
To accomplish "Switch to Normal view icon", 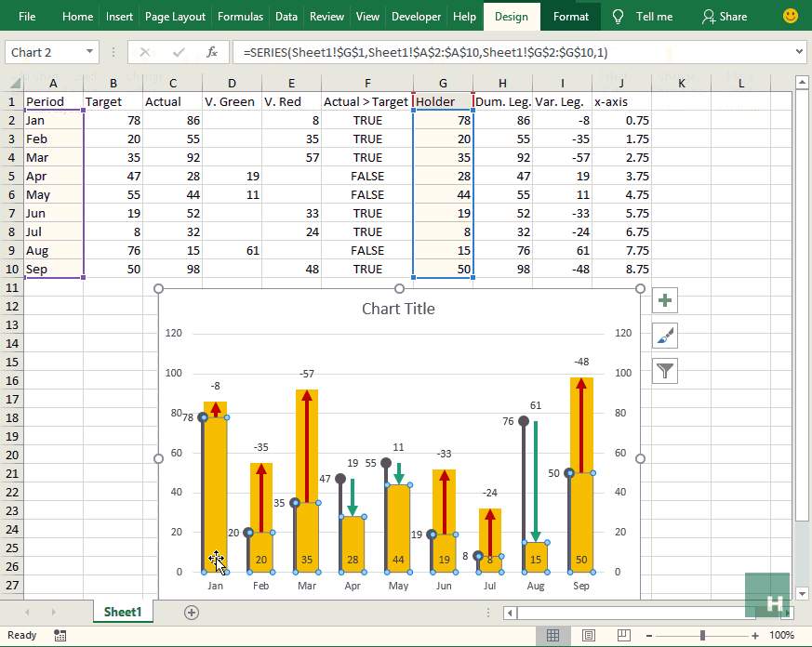I will (x=553, y=635).
